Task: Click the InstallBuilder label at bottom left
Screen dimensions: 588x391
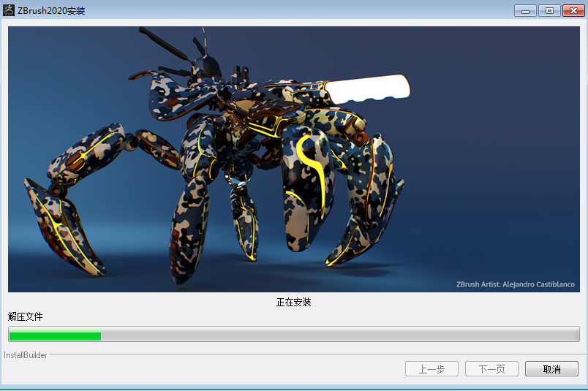Action: tap(26, 355)
